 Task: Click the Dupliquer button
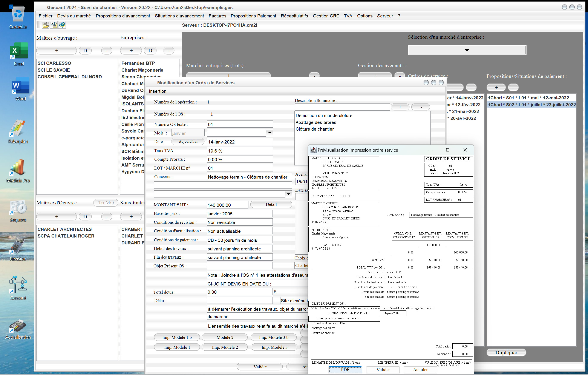506,352
